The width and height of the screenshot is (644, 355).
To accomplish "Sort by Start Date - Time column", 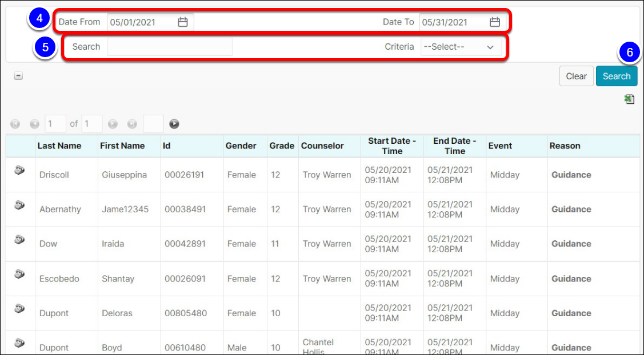I will point(392,146).
